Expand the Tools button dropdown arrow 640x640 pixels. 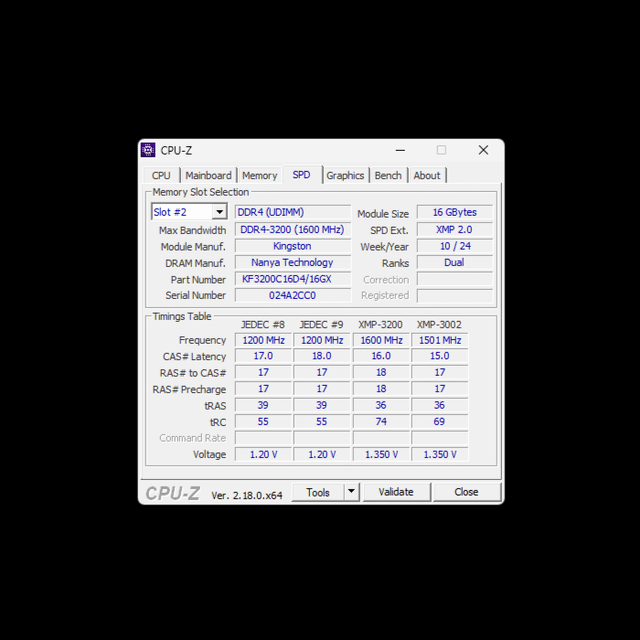351,492
